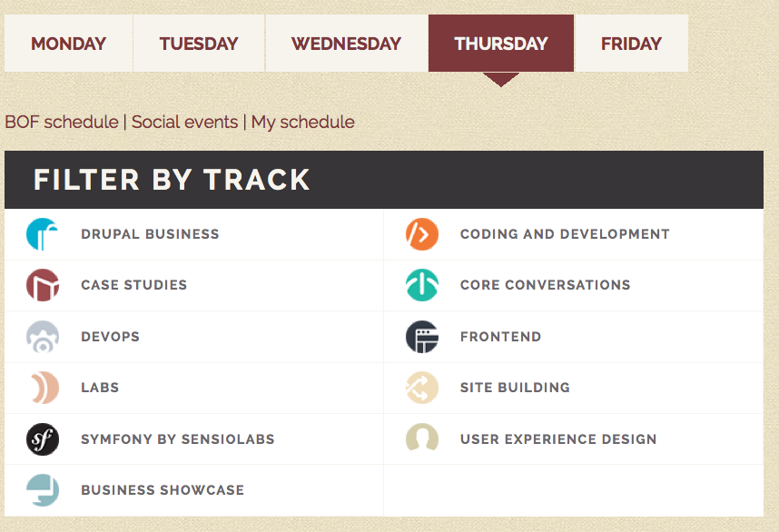Follow the Social events link
The image size is (779, 532).
click(x=184, y=122)
